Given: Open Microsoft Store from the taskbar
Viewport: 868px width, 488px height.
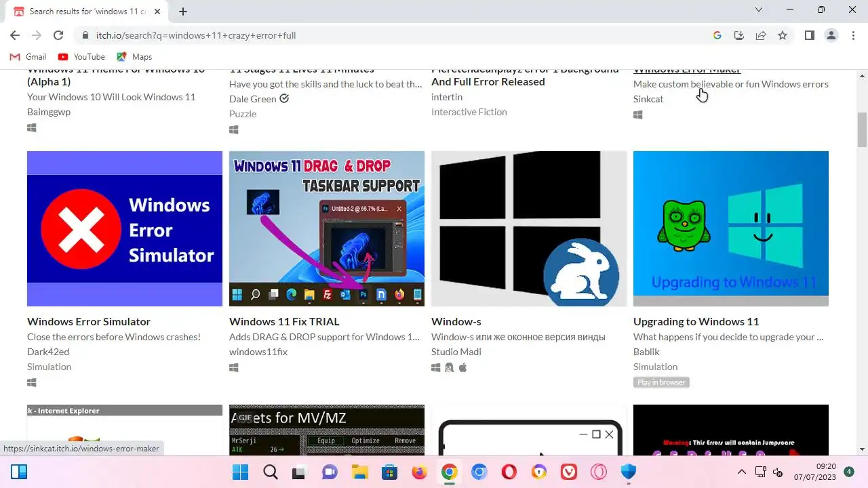Looking at the screenshot, I should [x=389, y=472].
